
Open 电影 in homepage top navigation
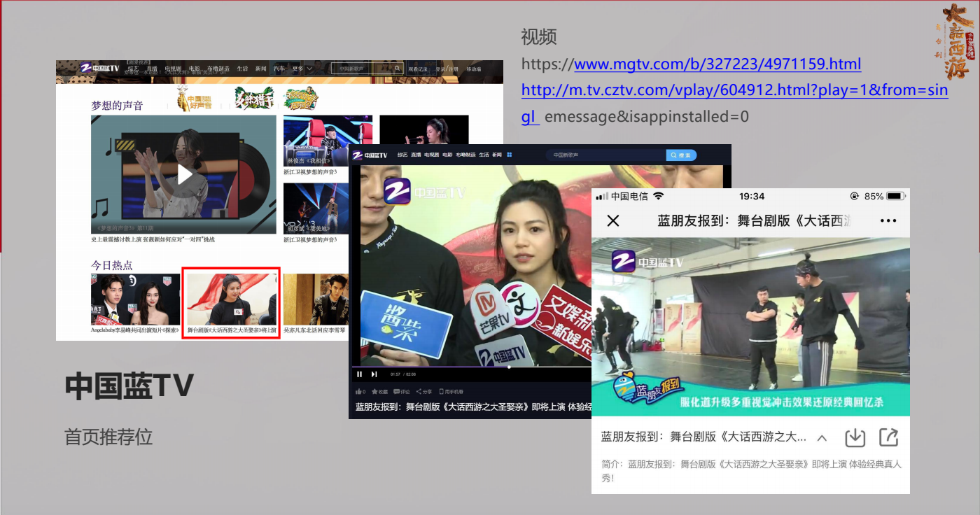(195, 69)
